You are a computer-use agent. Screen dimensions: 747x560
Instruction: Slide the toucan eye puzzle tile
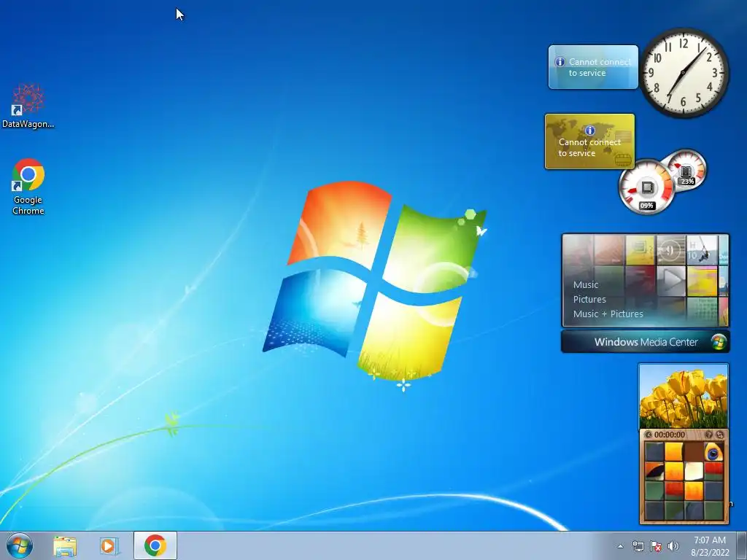[x=713, y=452]
